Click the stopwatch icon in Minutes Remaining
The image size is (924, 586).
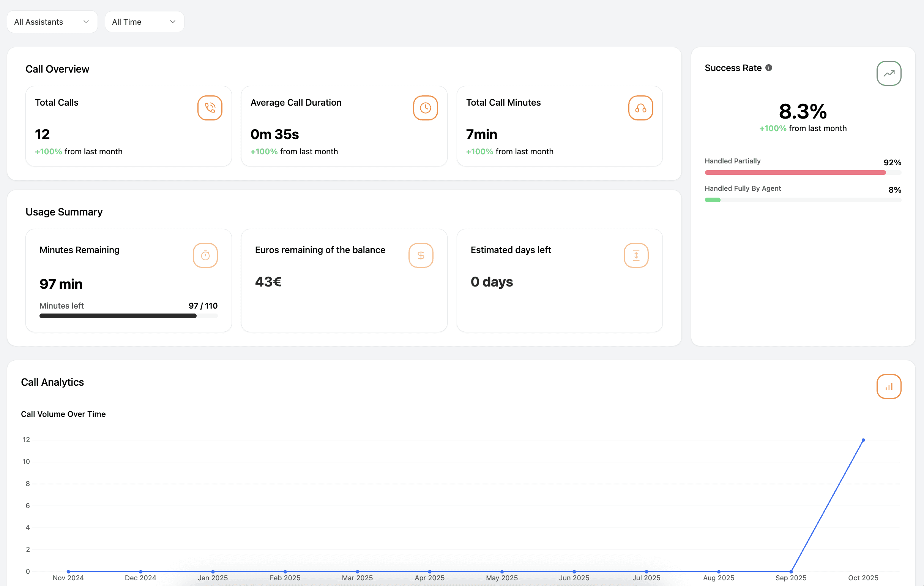point(205,255)
